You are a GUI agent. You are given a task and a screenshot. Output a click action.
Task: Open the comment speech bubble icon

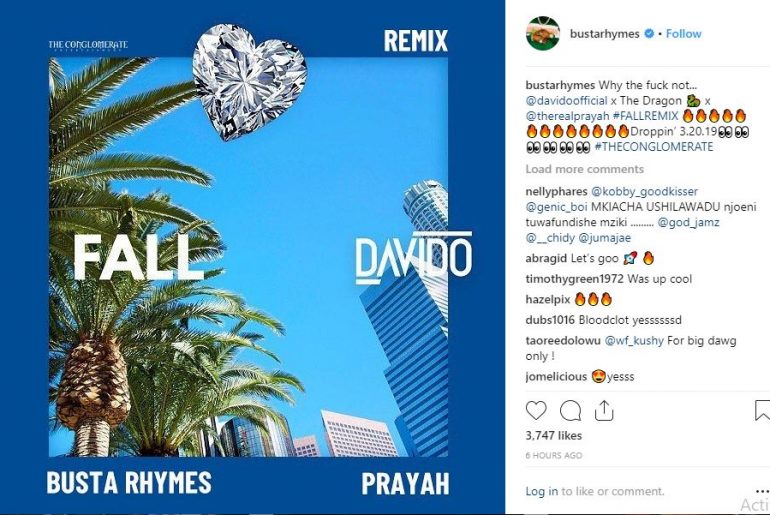pos(570,410)
